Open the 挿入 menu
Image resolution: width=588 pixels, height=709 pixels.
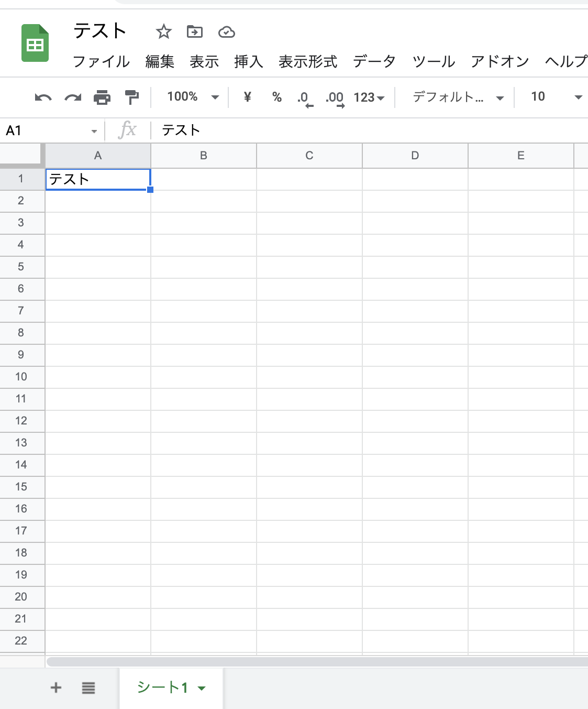click(x=248, y=61)
